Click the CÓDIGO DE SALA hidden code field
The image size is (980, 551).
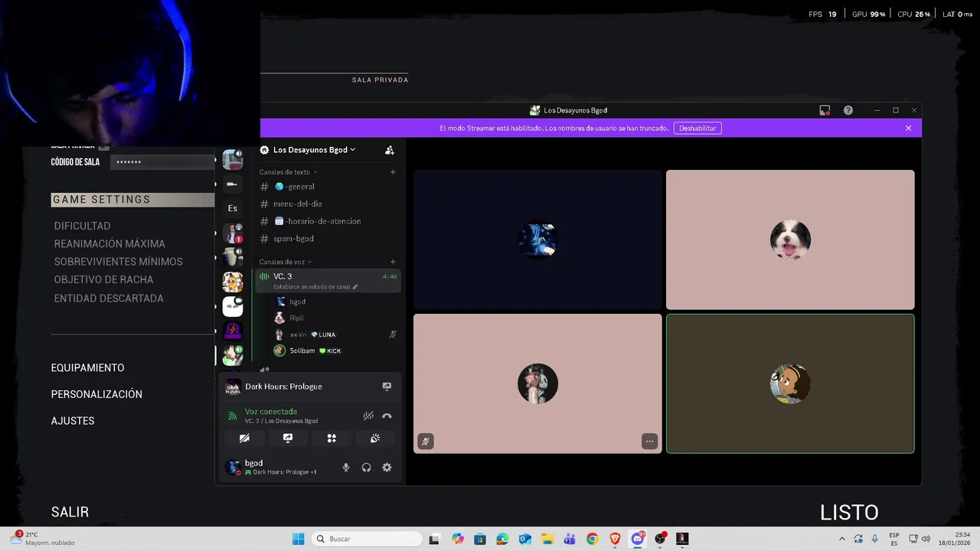(162, 162)
